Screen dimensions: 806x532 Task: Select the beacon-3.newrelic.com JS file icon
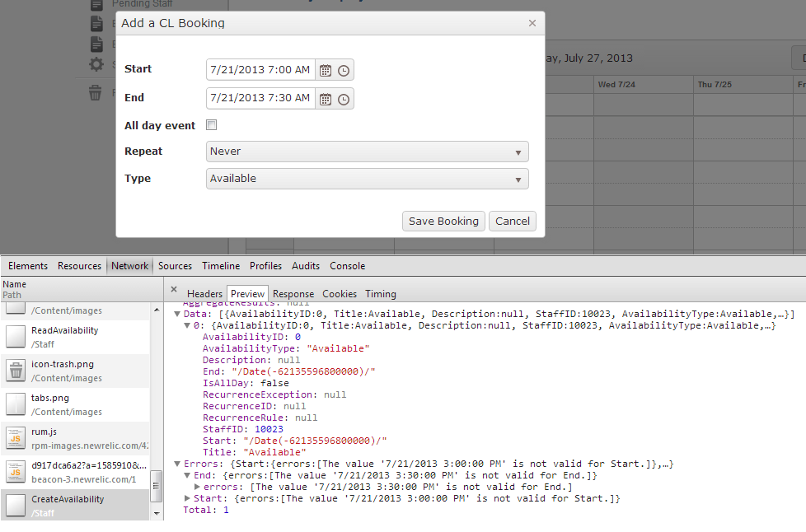pyautogui.click(x=16, y=472)
